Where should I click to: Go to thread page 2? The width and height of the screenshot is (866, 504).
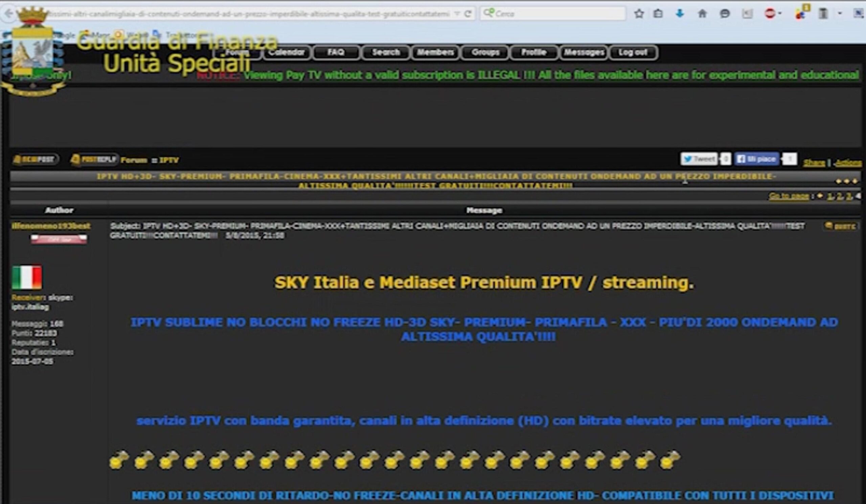pyautogui.click(x=839, y=196)
